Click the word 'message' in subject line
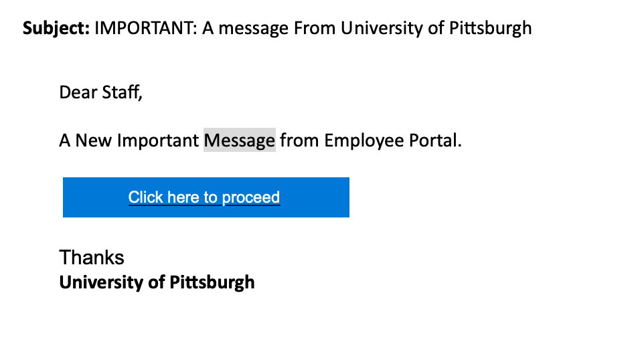 click(x=254, y=29)
